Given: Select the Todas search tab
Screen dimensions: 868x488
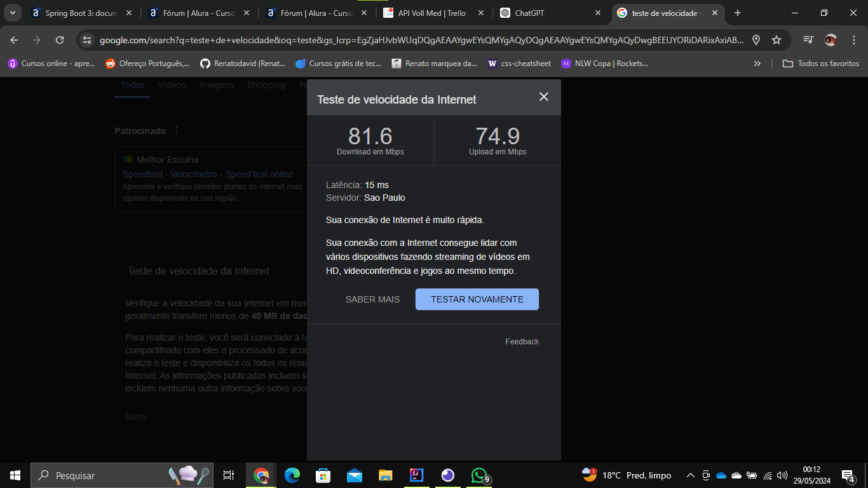Looking at the screenshot, I should [x=132, y=85].
